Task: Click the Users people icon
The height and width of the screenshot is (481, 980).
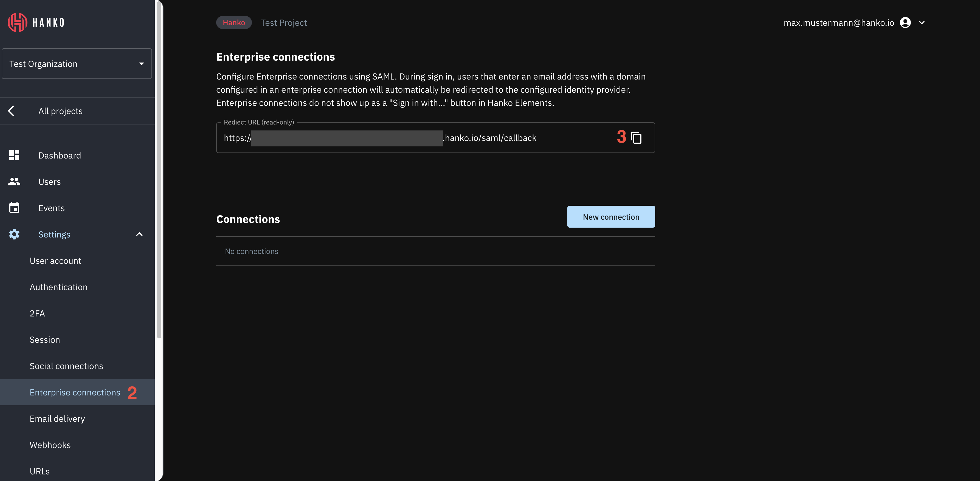Action: point(14,182)
